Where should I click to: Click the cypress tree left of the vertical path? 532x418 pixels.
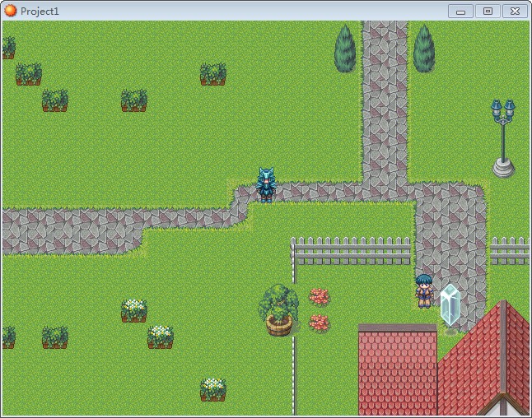pyautogui.click(x=345, y=48)
